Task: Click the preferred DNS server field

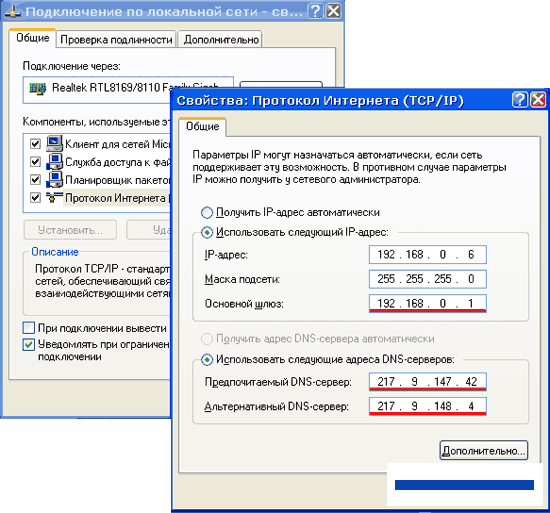Action: click(428, 382)
